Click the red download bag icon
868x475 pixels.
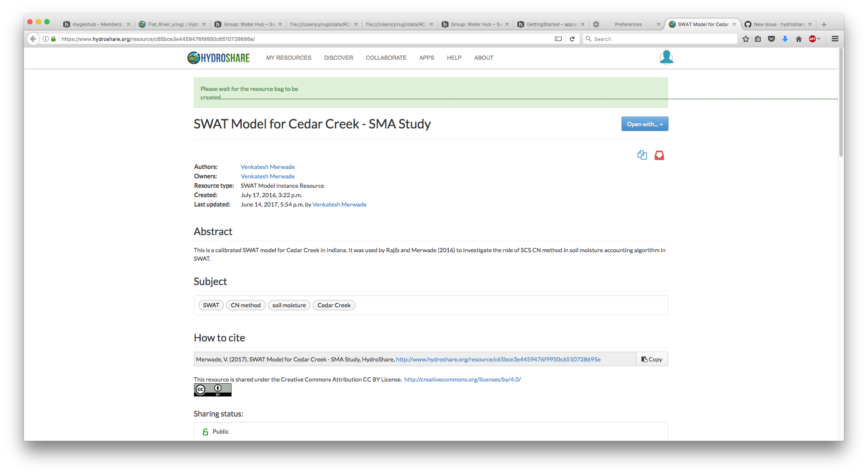[x=659, y=155]
